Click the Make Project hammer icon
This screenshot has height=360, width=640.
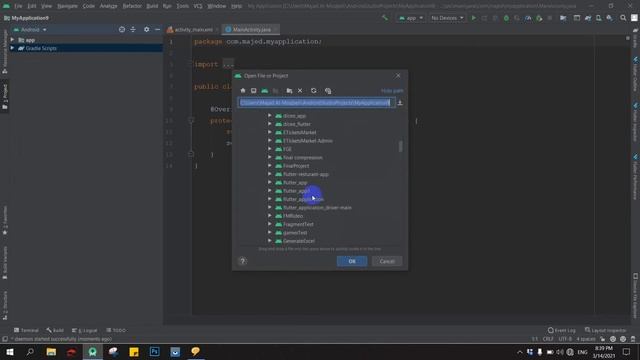(x=384, y=18)
